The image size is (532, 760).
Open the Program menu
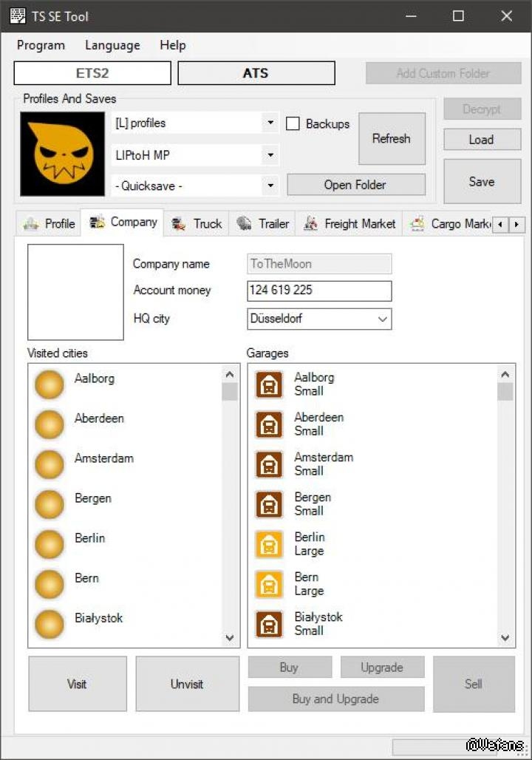[41, 45]
